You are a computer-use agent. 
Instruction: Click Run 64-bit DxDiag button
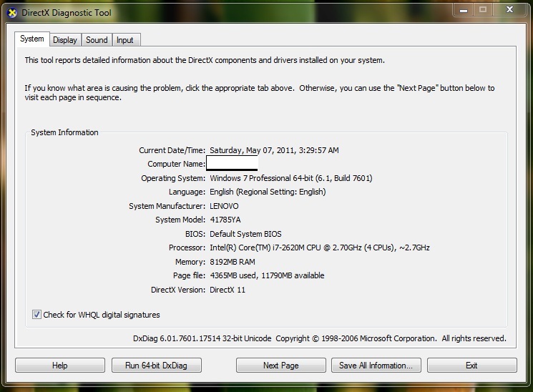157,366
